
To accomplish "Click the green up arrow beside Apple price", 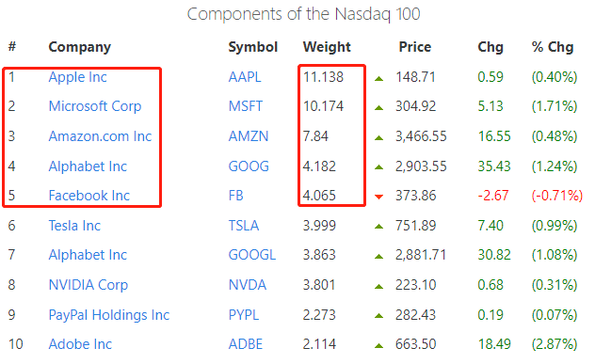I will click(378, 78).
